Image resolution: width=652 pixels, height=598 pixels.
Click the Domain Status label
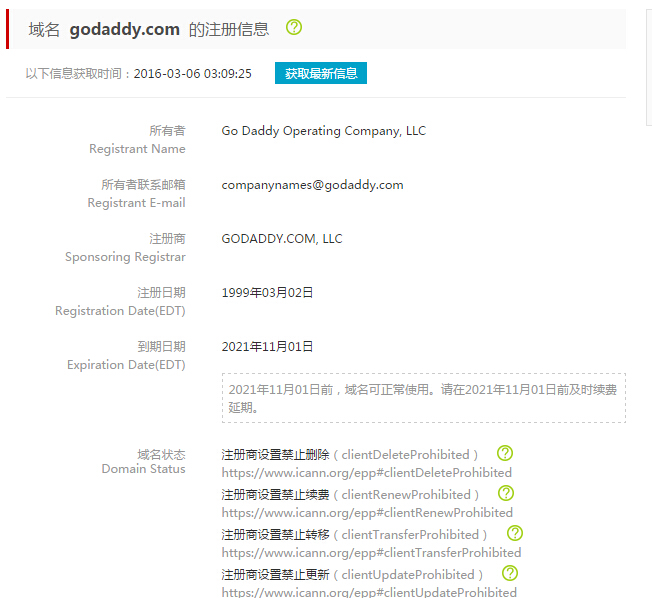coord(143,469)
